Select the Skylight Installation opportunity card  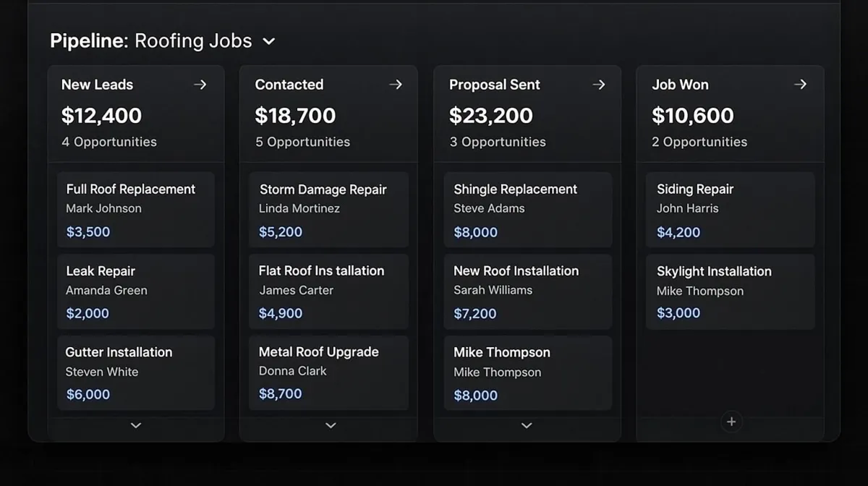pyautogui.click(x=730, y=291)
